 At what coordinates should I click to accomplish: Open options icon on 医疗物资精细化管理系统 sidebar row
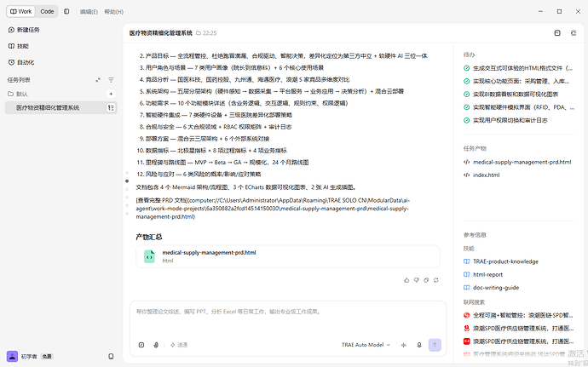point(111,107)
